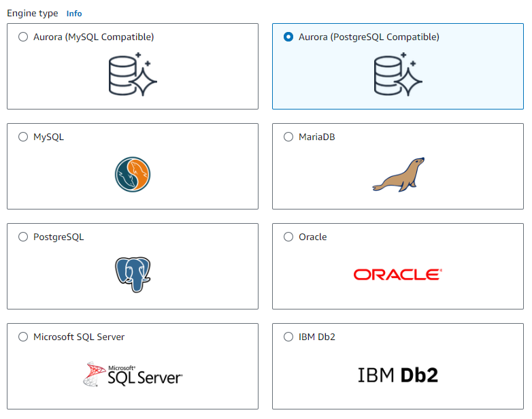The height and width of the screenshot is (419, 532).
Task: Click the "IBM Db2" label text
Action: [x=317, y=337]
